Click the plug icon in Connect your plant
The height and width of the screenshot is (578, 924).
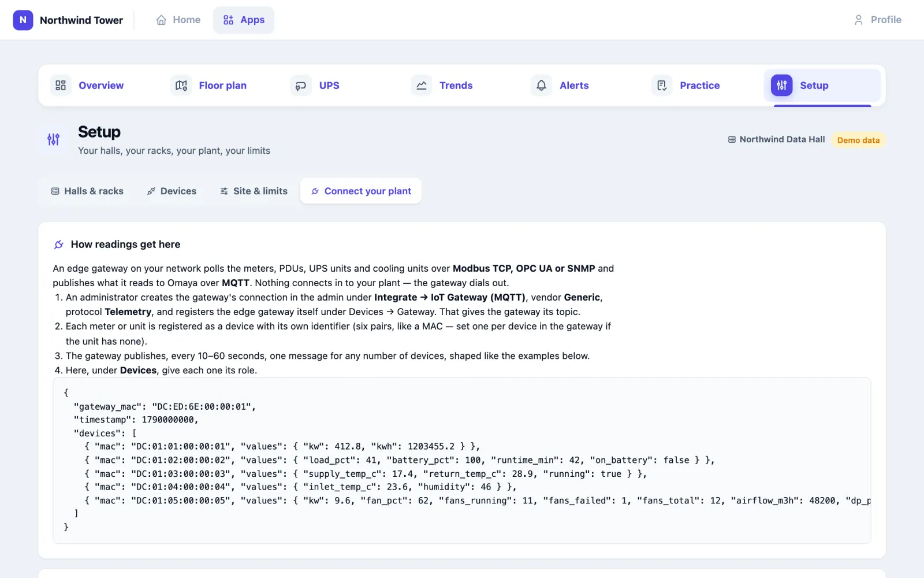pos(315,191)
